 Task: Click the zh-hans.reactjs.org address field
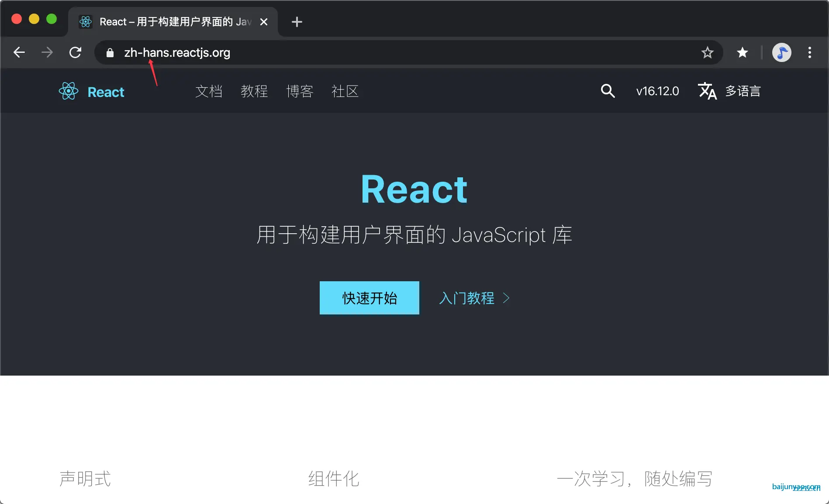point(408,52)
